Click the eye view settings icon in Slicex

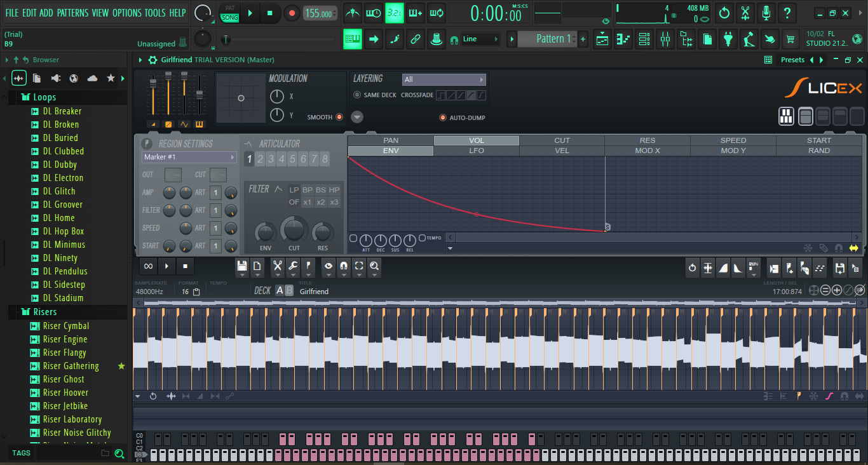[x=328, y=266]
